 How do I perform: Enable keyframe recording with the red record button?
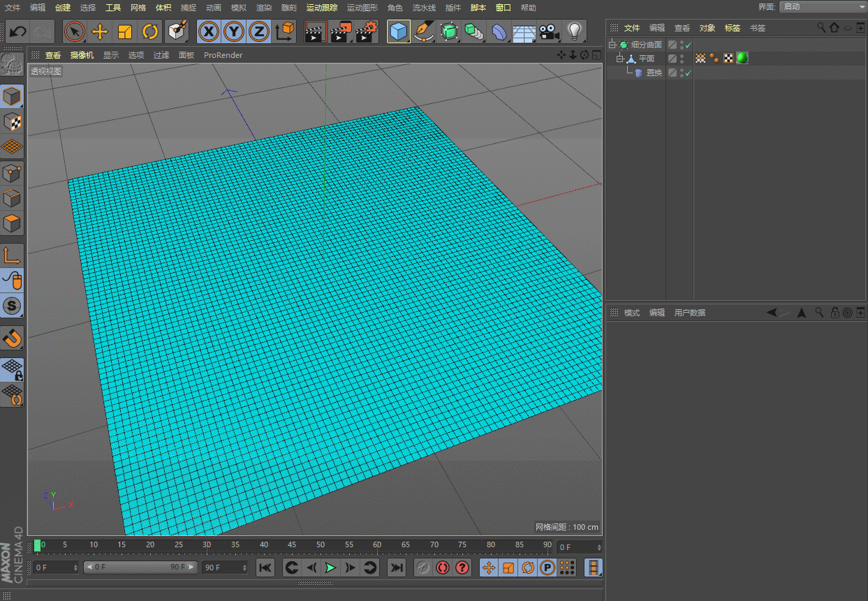[443, 567]
